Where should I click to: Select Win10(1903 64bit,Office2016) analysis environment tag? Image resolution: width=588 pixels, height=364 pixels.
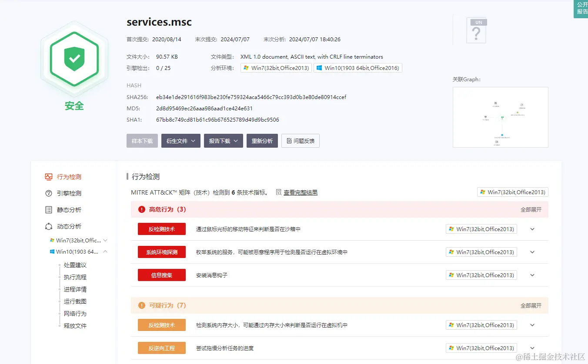click(x=358, y=68)
